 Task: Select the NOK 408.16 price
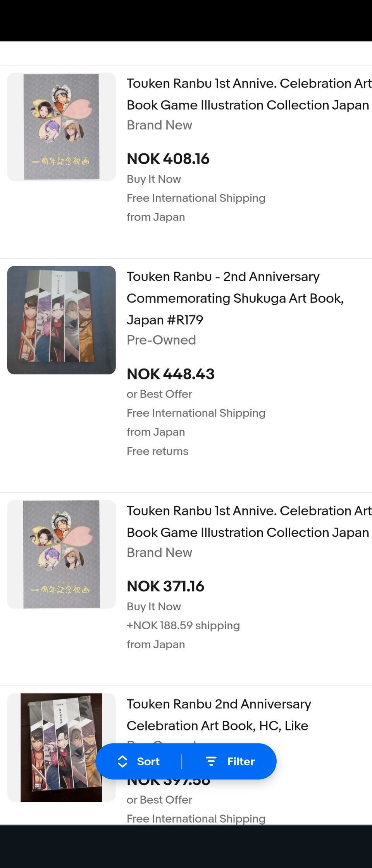pyautogui.click(x=168, y=159)
